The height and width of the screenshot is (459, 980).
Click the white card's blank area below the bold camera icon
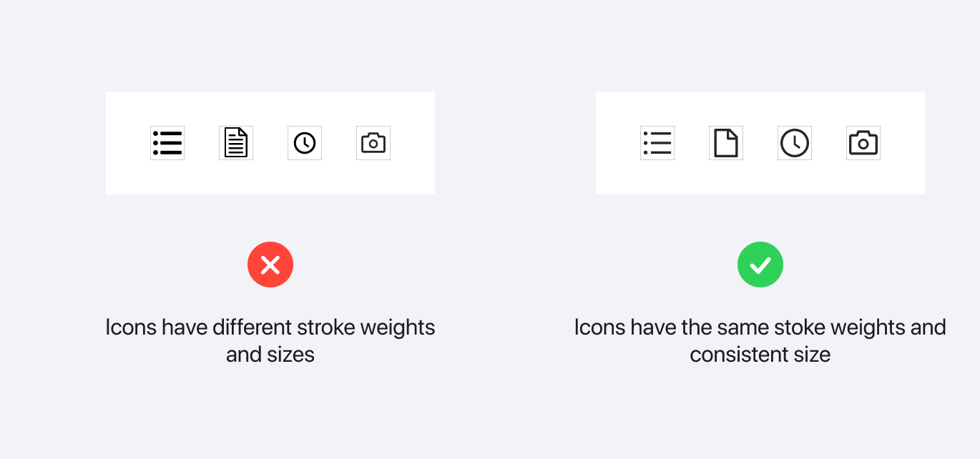[x=863, y=177]
